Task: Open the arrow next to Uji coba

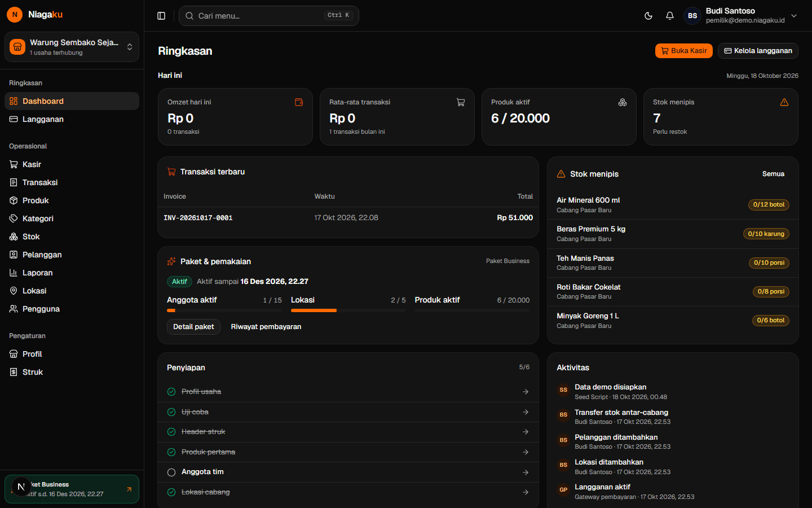Action: coord(526,412)
